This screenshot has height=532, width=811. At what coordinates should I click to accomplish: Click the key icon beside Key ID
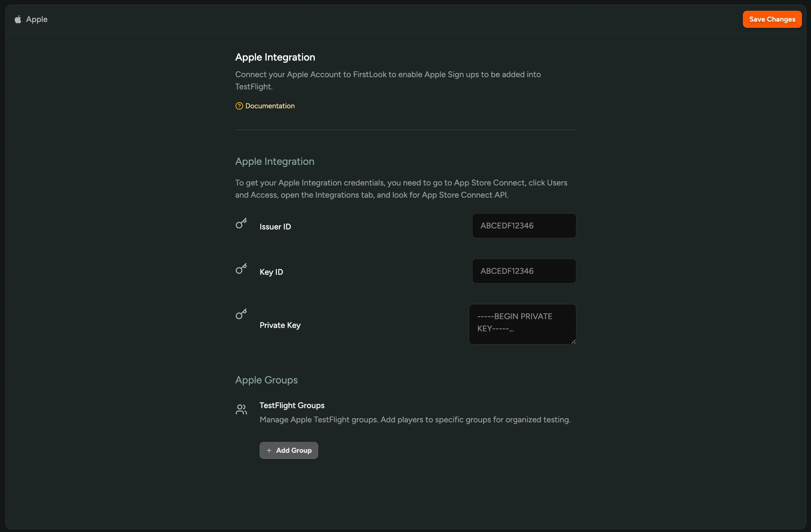[x=241, y=269]
